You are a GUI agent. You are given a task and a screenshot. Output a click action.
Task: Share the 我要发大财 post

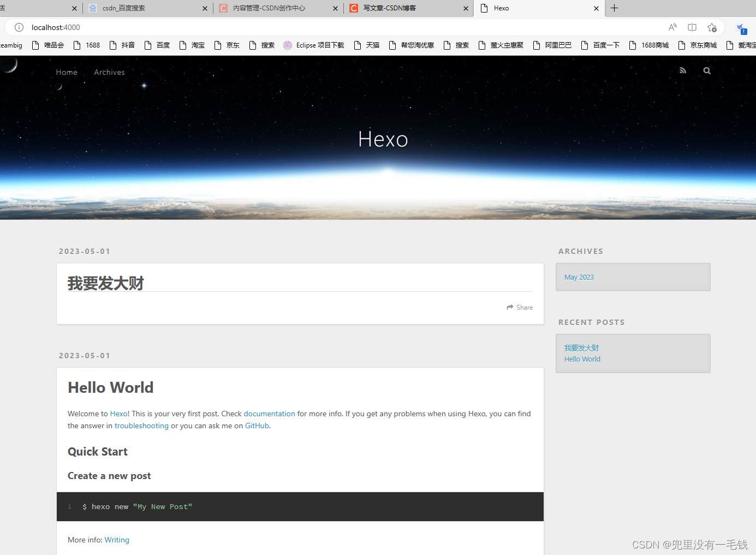[520, 308]
